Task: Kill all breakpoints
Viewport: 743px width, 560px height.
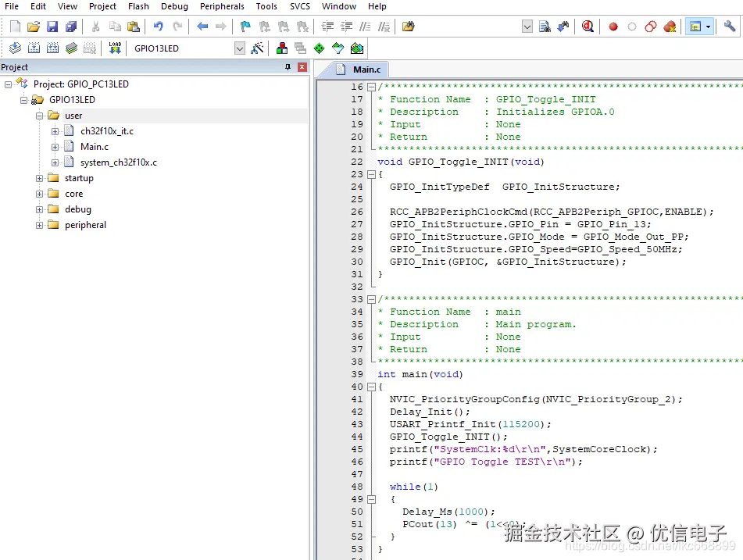Action: [670, 27]
